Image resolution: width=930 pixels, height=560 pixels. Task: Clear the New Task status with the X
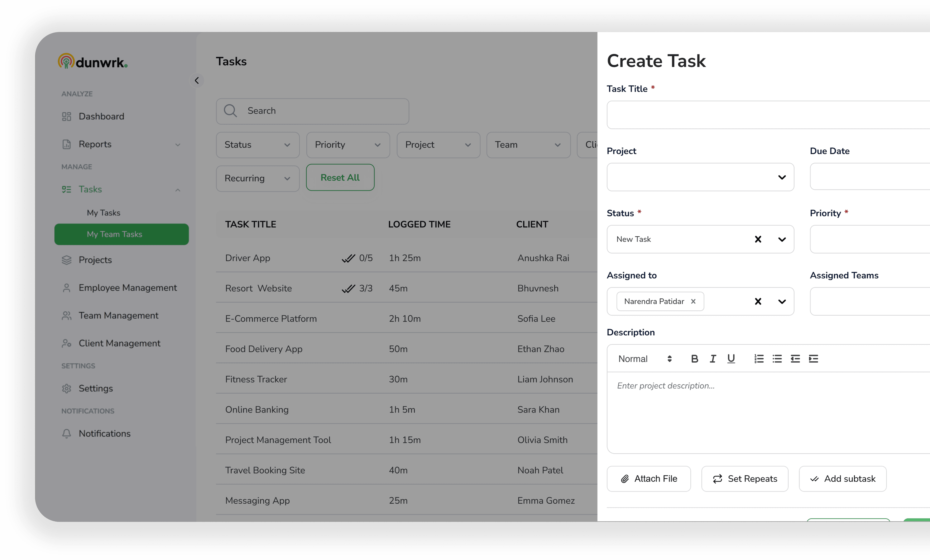point(758,239)
